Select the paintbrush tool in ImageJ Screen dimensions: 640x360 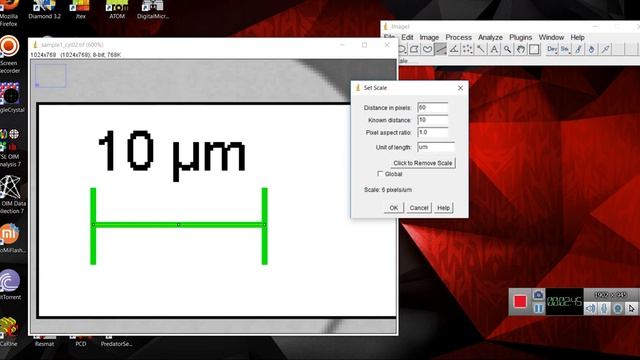click(x=578, y=49)
